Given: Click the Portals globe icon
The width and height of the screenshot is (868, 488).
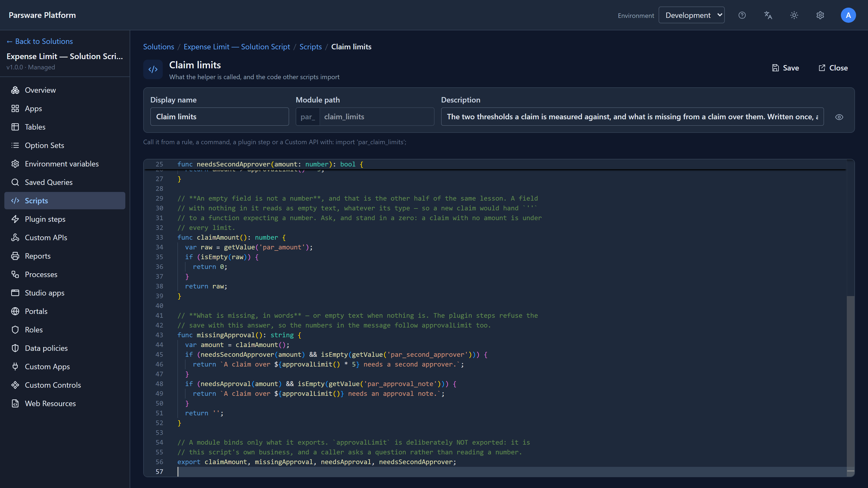Looking at the screenshot, I should point(15,311).
